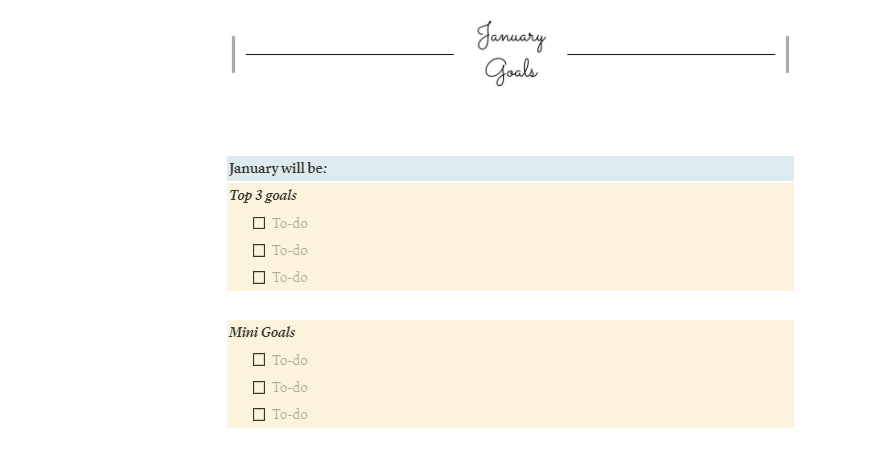The height and width of the screenshot is (449, 893).
Task: Click third To-do text under Top 3 goals
Action: point(290,277)
